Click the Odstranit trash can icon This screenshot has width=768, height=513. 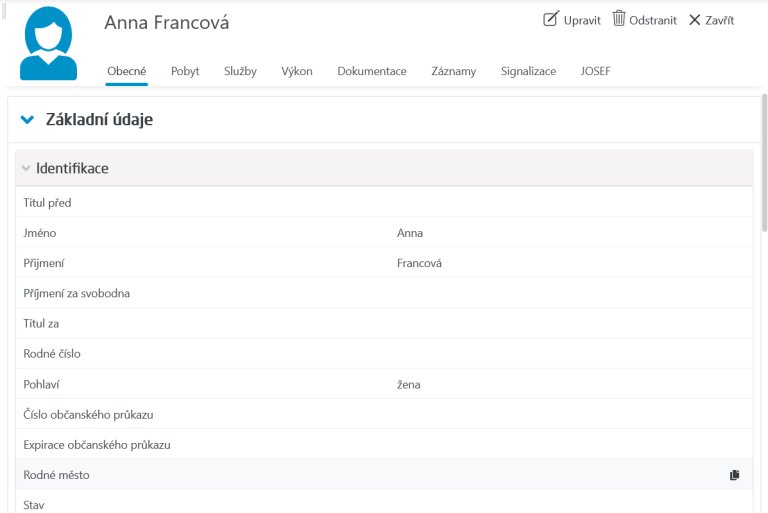point(619,19)
